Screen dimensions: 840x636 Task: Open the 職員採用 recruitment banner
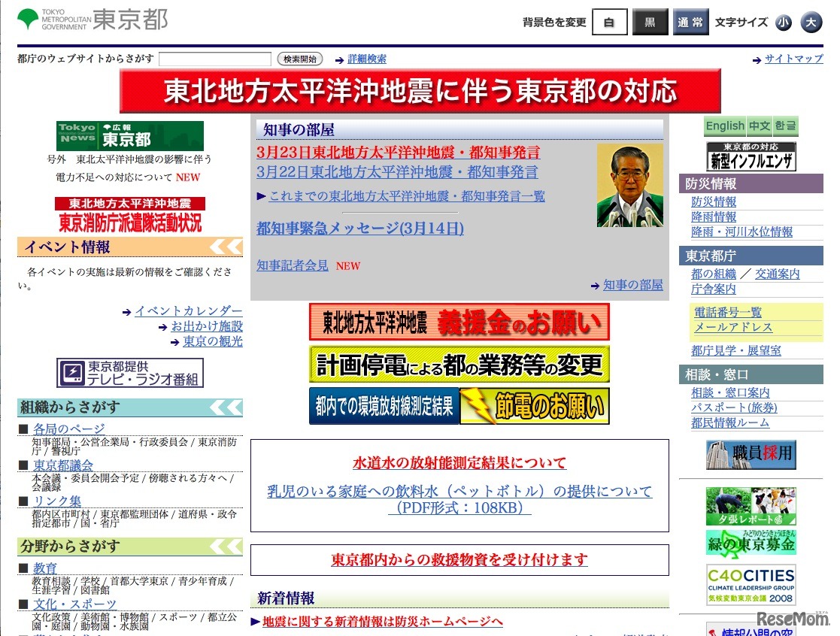[751, 455]
